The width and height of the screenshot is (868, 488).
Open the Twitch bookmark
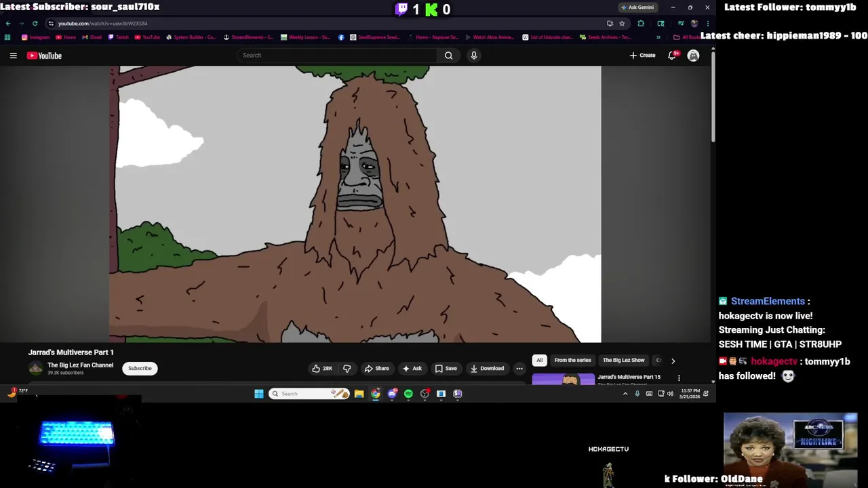coord(118,37)
